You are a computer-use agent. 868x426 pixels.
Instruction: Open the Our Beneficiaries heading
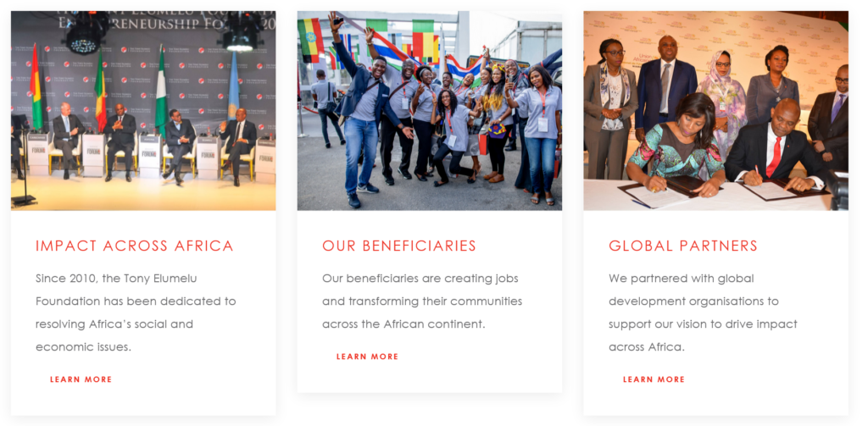pyautogui.click(x=399, y=246)
